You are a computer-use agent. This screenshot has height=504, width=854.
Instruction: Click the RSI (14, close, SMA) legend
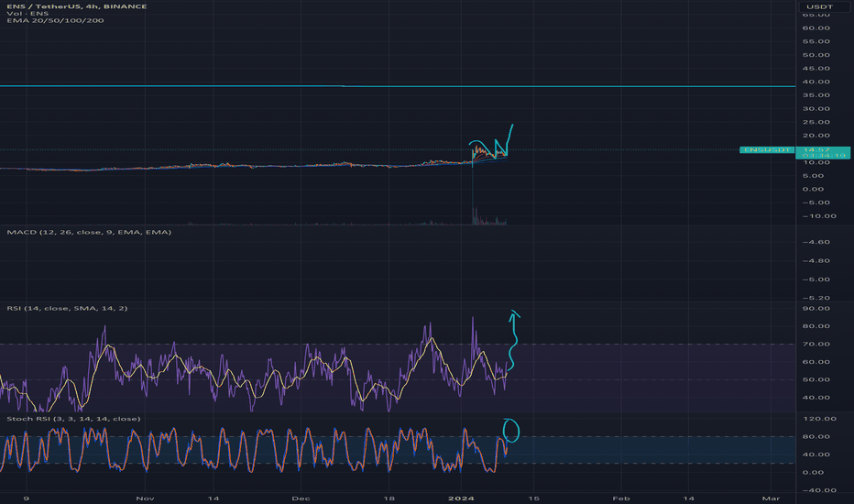(x=67, y=309)
